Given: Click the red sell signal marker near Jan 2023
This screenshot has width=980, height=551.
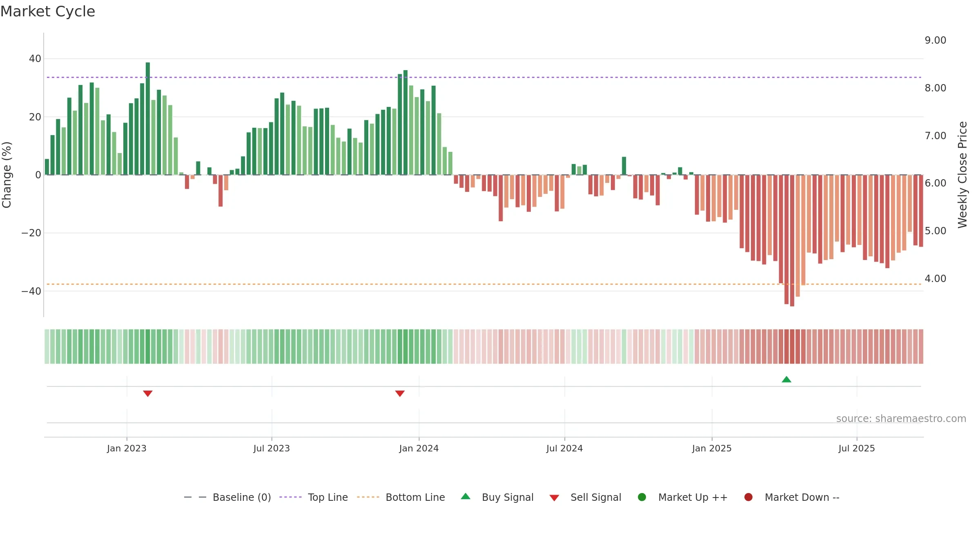Looking at the screenshot, I should pyautogui.click(x=148, y=393).
